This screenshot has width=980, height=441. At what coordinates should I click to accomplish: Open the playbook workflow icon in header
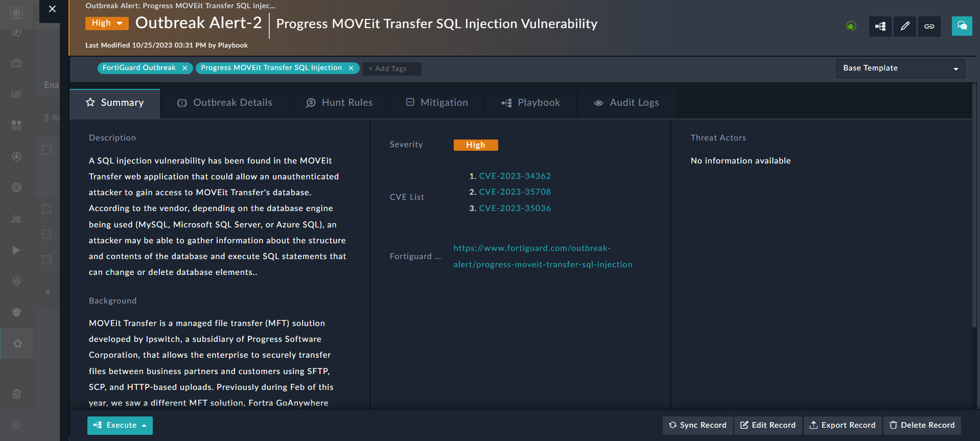880,26
